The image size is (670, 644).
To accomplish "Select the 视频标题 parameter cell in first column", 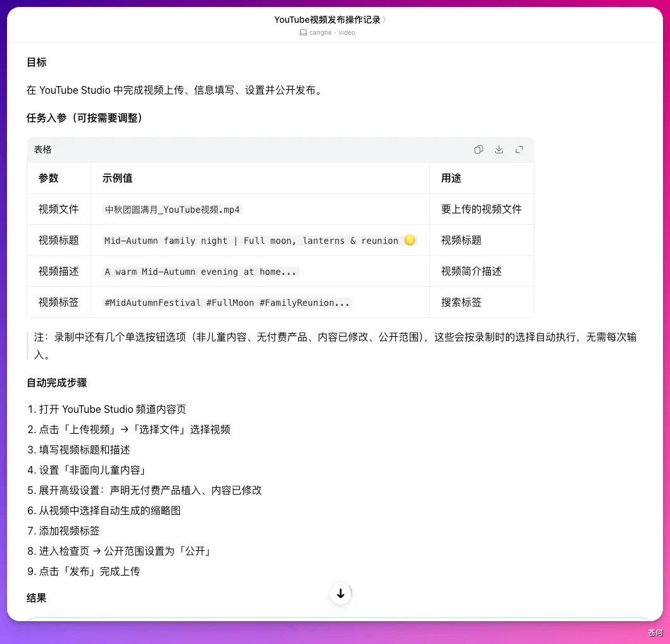I will click(x=58, y=240).
